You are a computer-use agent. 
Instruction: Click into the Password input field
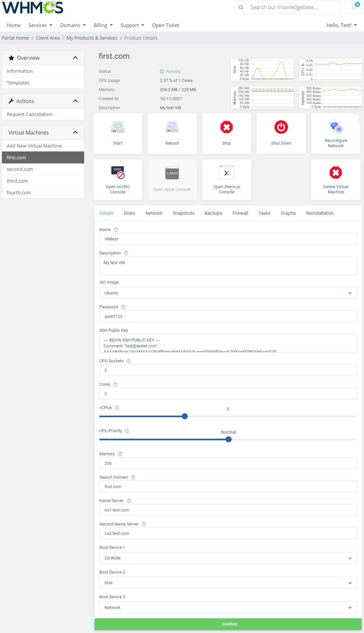pyautogui.click(x=228, y=316)
